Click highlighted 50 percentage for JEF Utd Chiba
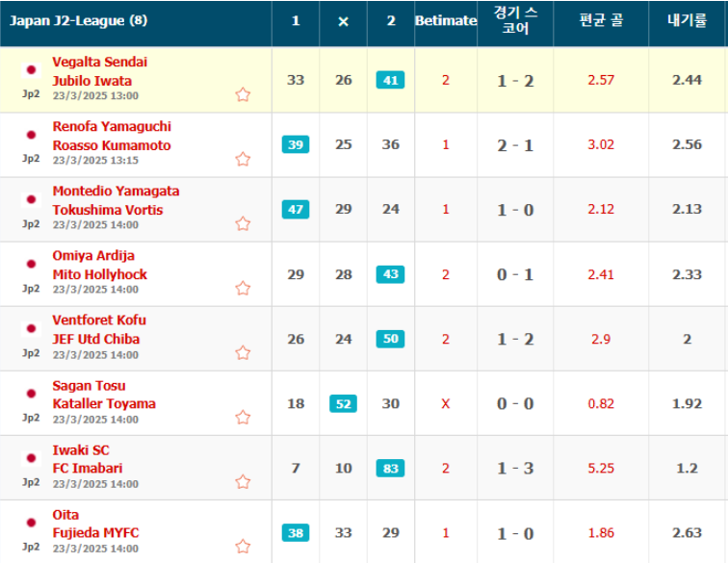Image resolution: width=728 pixels, height=563 pixels. pyautogui.click(x=390, y=339)
